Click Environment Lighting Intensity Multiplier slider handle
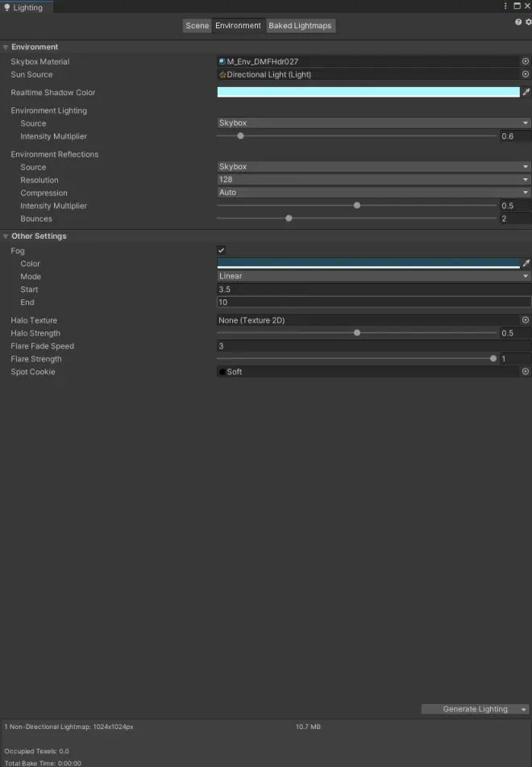This screenshot has width=532, height=767. 240,136
